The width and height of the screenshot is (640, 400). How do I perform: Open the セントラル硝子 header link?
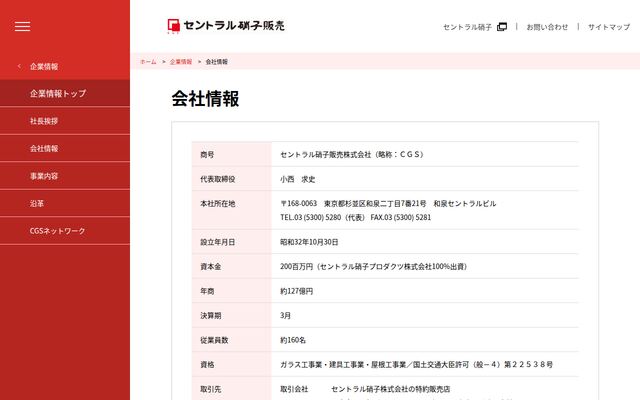click(x=467, y=27)
